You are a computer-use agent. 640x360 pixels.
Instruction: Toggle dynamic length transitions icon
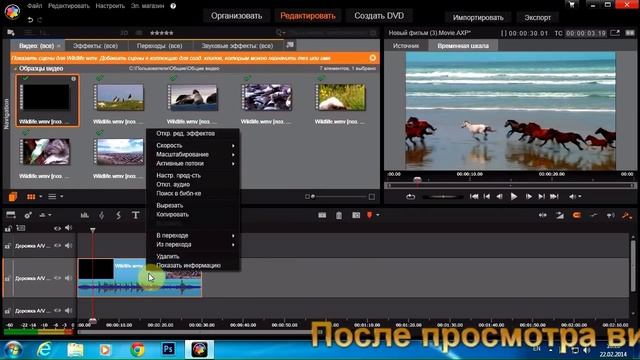click(560, 215)
